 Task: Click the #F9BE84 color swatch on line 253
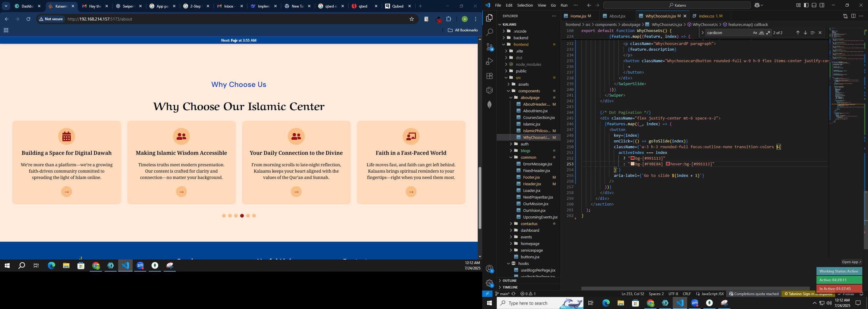(x=633, y=164)
